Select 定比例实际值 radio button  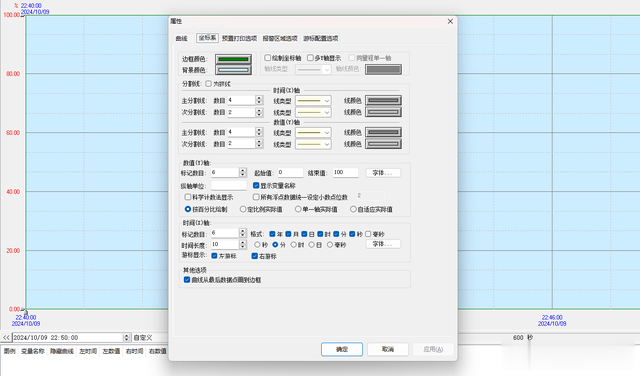(243, 209)
